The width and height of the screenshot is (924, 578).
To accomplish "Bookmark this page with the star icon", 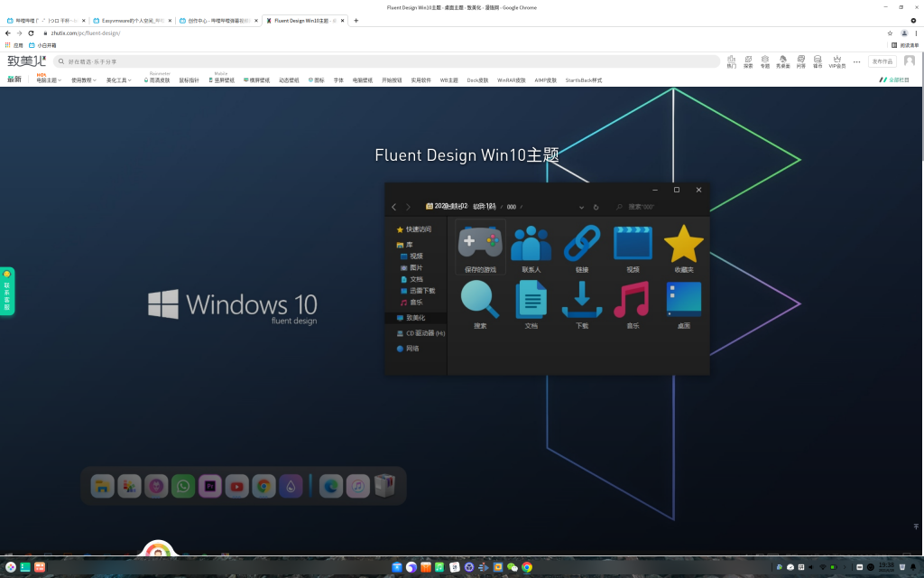I will (890, 33).
